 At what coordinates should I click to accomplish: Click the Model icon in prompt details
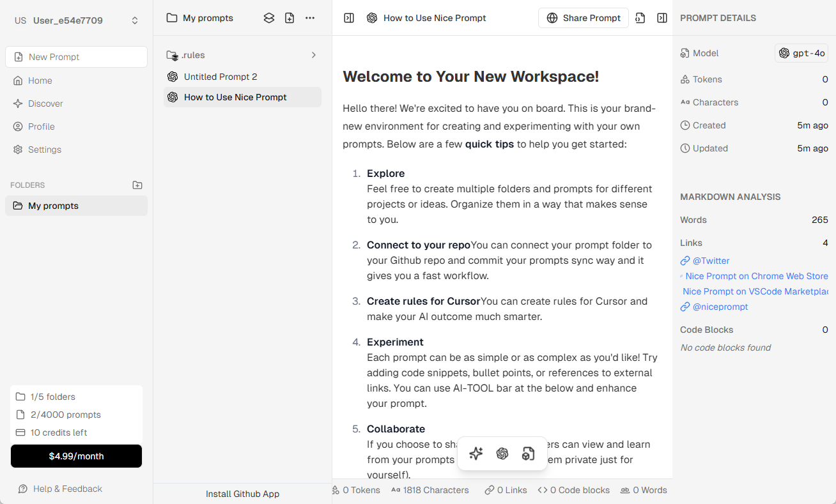[x=685, y=53]
